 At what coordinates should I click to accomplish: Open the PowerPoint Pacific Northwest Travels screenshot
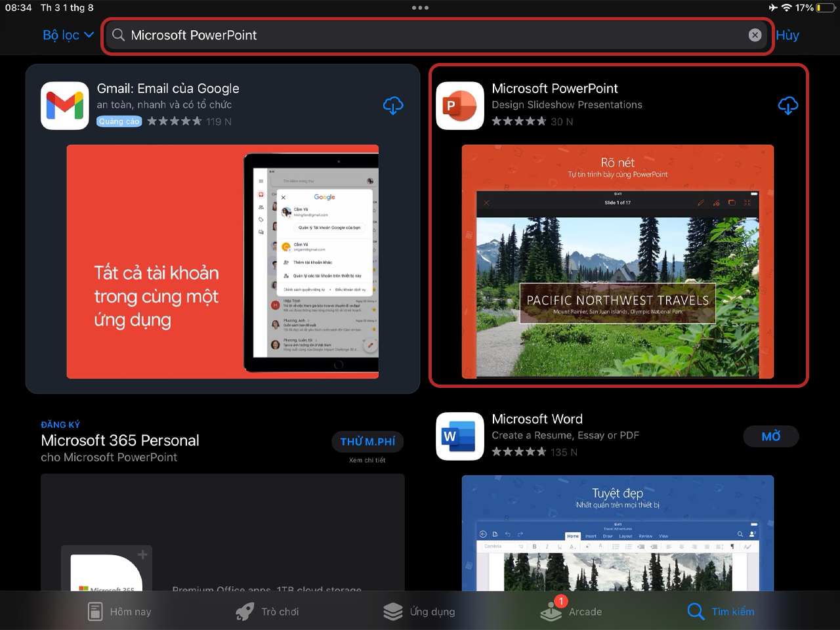(618, 262)
